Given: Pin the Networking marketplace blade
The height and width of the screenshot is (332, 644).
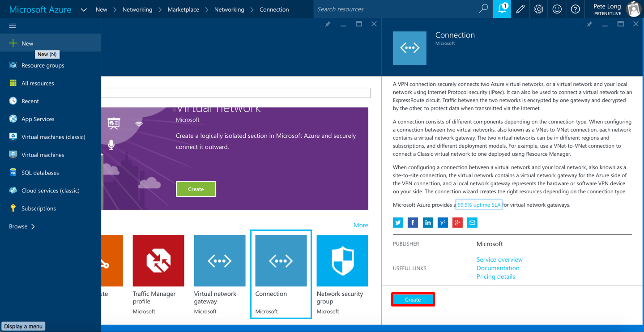Looking at the screenshot, I should (328, 24).
